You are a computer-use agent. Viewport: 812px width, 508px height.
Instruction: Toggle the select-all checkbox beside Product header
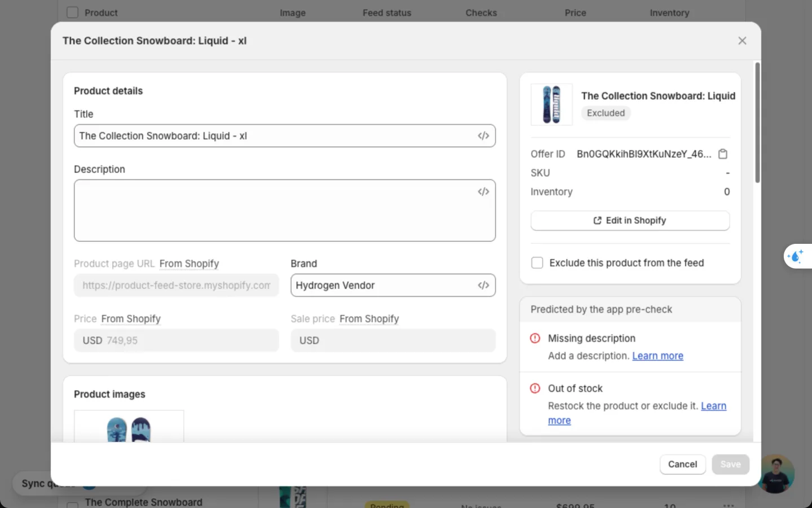click(x=72, y=12)
